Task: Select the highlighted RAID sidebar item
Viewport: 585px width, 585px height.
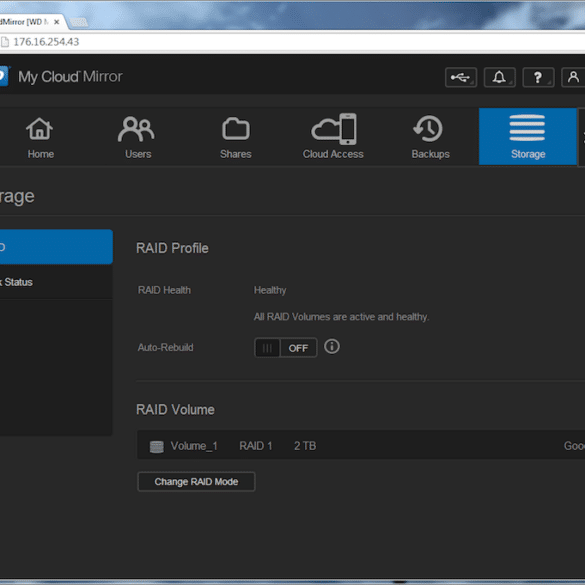Action: click(x=56, y=247)
